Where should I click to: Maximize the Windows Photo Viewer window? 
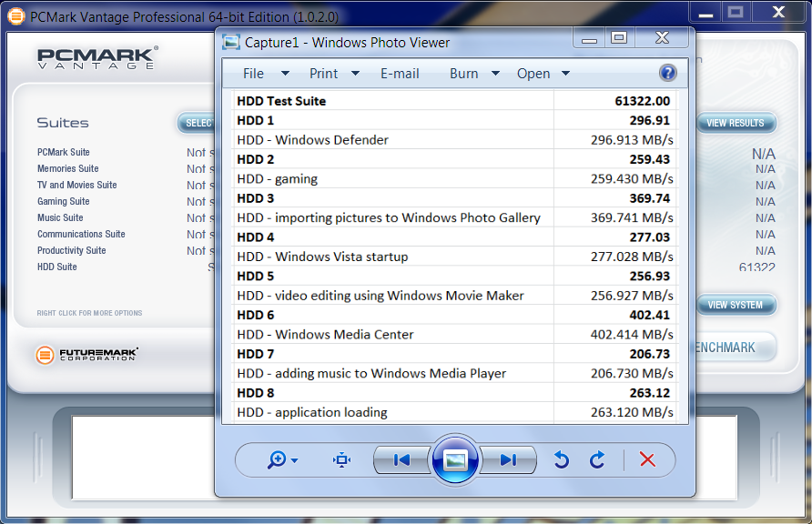[x=619, y=38]
